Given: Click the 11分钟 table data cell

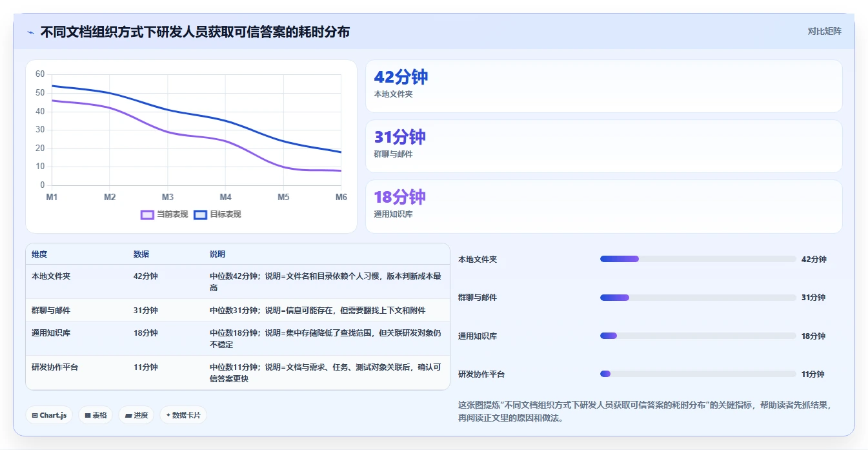Looking at the screenshot, I should [145, 367].
